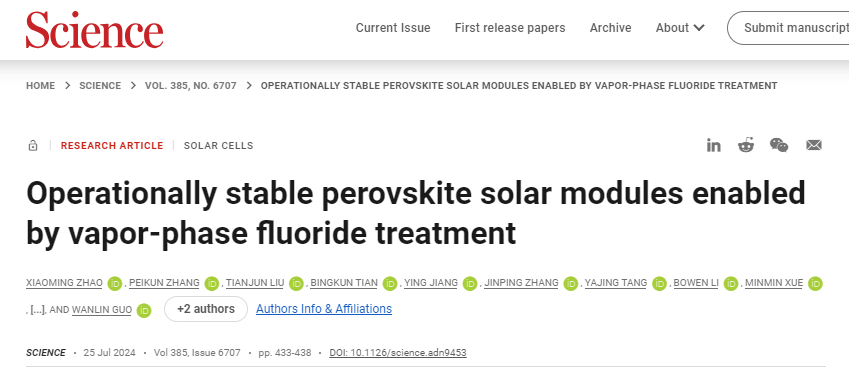This screenshot has height=368, width=849.
Task: Click the lock access icon
Action: click(x=33, y=146)
